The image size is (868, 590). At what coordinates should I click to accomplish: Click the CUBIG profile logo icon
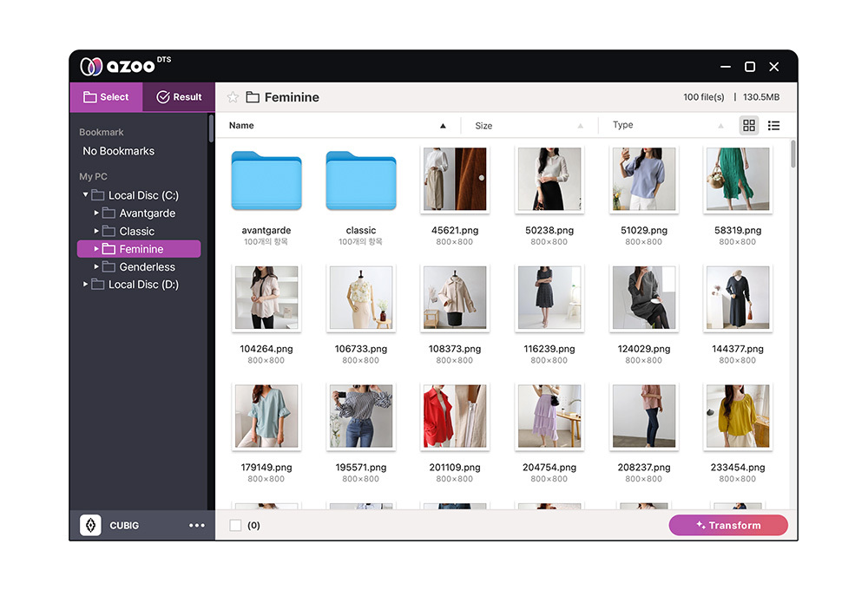click(90, 526)
